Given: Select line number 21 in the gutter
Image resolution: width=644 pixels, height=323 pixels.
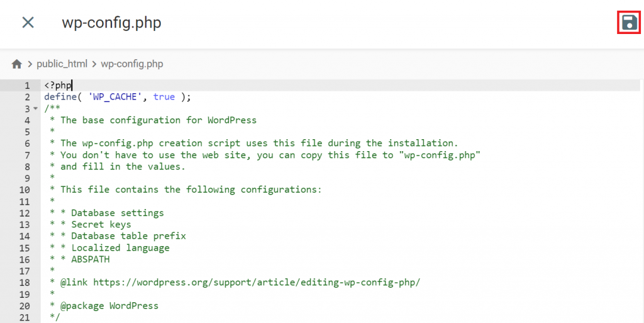Looking at the screenshot, I should 25,317.
